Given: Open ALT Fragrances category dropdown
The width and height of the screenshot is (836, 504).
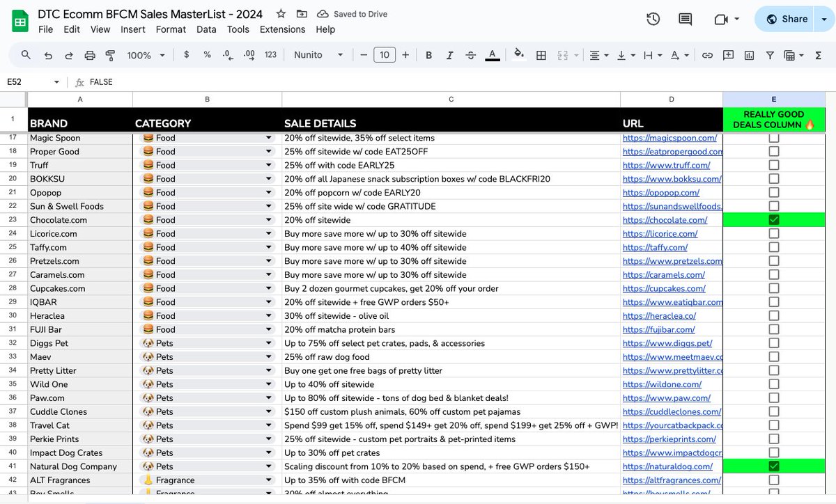Looking at the screenshot, I should (269, 480).
